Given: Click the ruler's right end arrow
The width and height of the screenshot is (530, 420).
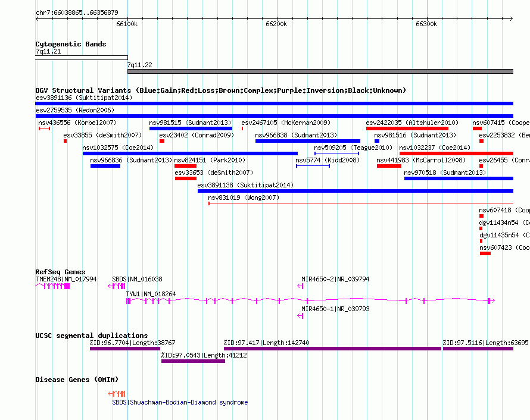Looking at the screenshot, I should point(512,18).
